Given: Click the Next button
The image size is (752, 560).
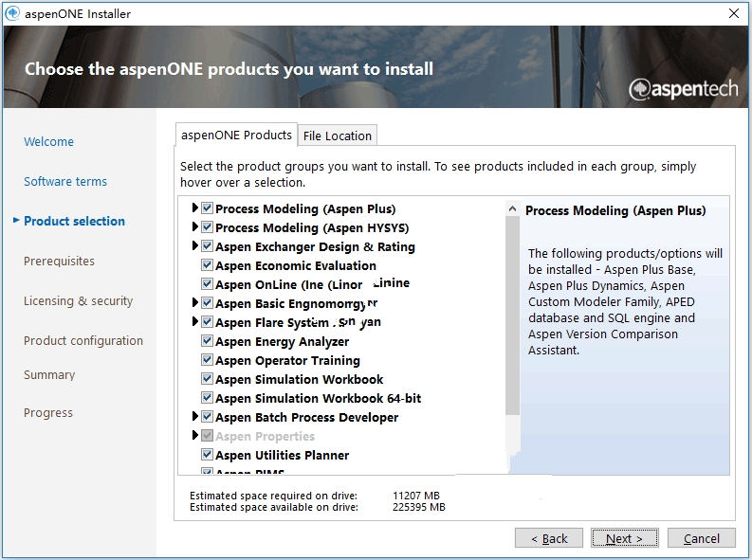Looking at the screenshot, I should point(624,538).
